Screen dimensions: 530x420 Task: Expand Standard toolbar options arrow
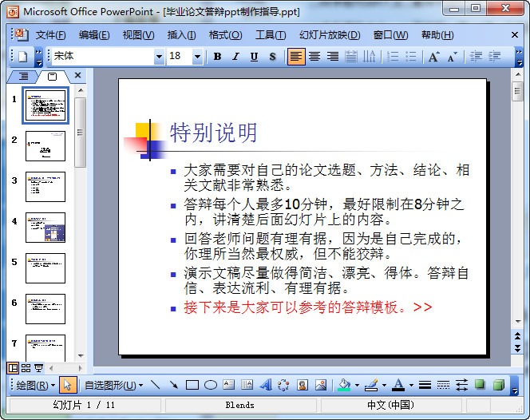click(39, 57)
